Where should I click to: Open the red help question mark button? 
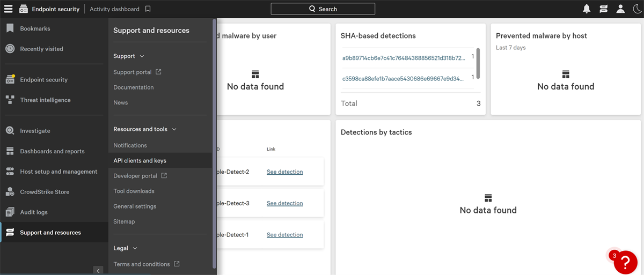(625, 262)
